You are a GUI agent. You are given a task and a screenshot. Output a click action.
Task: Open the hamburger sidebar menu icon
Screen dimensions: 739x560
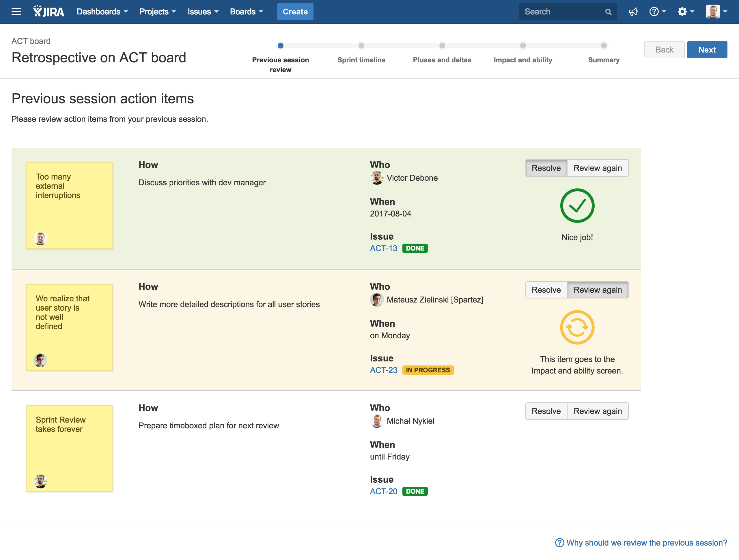tap(16, 12)
